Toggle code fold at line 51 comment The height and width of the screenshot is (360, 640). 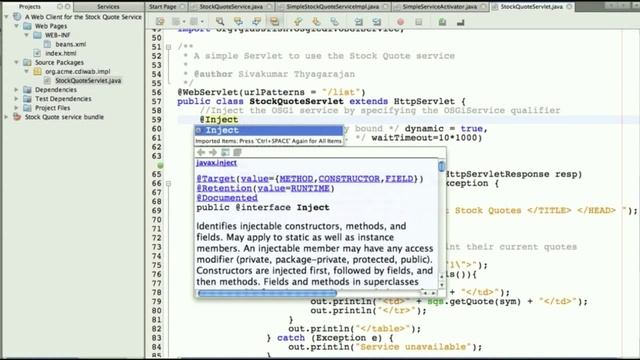[168, 47]
